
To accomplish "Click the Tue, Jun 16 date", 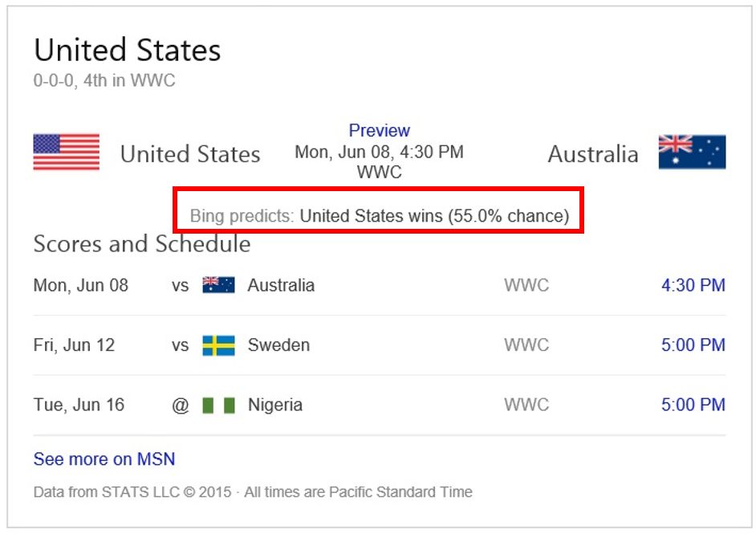I will [79, 405].
